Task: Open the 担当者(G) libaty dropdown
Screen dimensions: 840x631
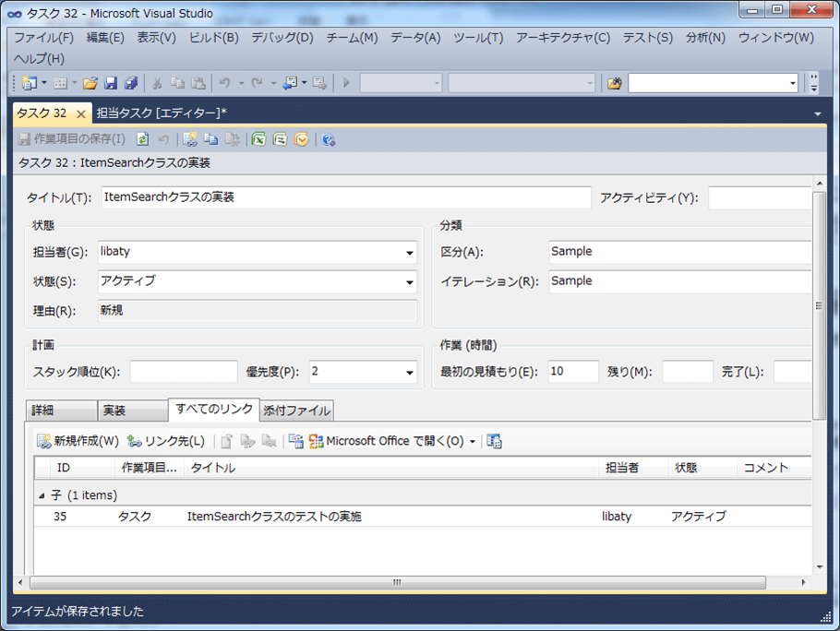Action: click(x=410, y=253)
